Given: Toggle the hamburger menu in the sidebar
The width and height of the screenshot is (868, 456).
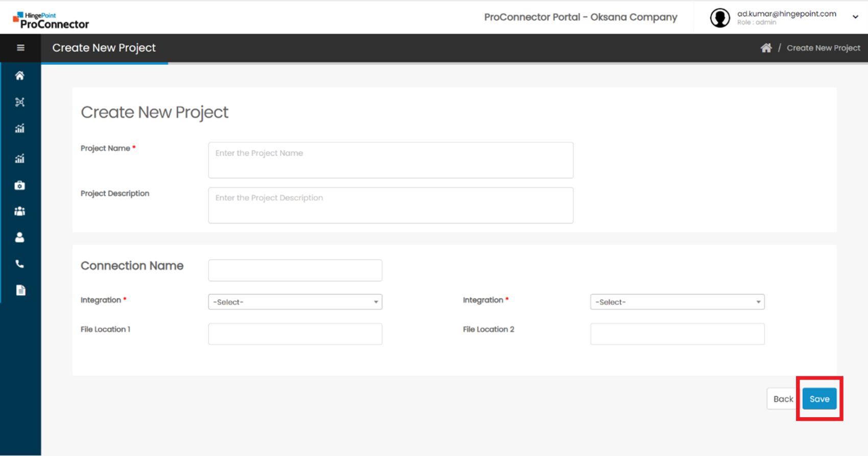Looking at the screenshot, I should click(x=20, y=48).
